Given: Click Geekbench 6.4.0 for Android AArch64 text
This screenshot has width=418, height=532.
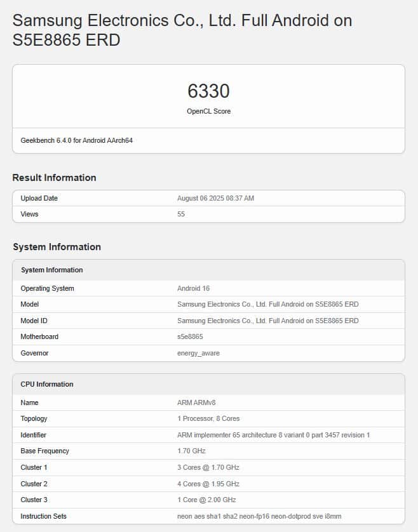Looking at the screenshot, I should pyautogui.click(x=77, y=140).
